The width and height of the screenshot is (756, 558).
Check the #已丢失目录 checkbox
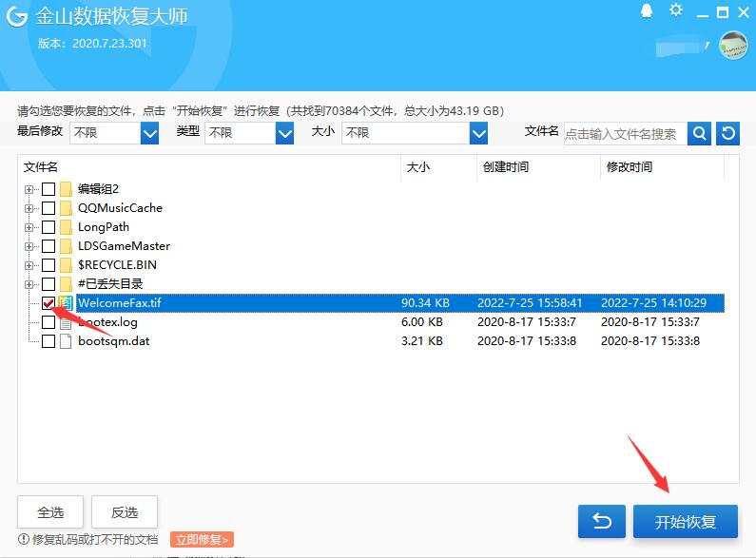(48, 284)
